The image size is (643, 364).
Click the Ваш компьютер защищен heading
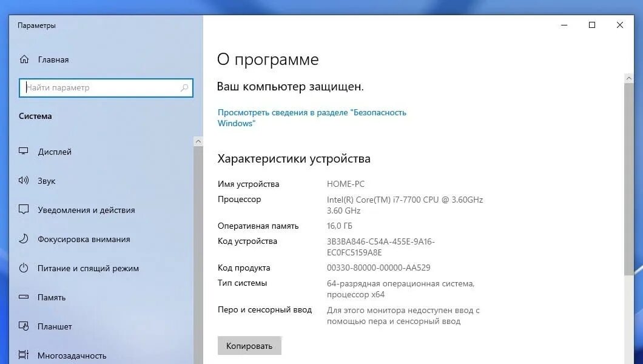[291, 87]
